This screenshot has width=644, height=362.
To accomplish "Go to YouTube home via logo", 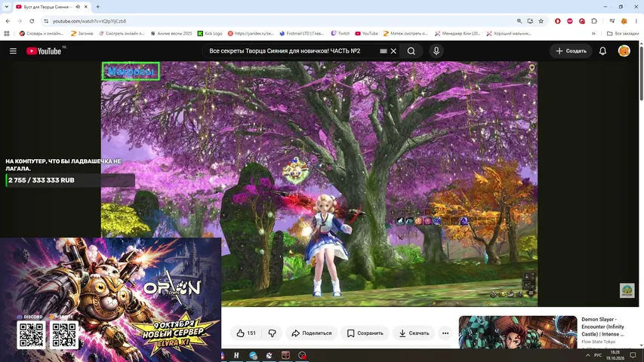I will tap(44, 51).
